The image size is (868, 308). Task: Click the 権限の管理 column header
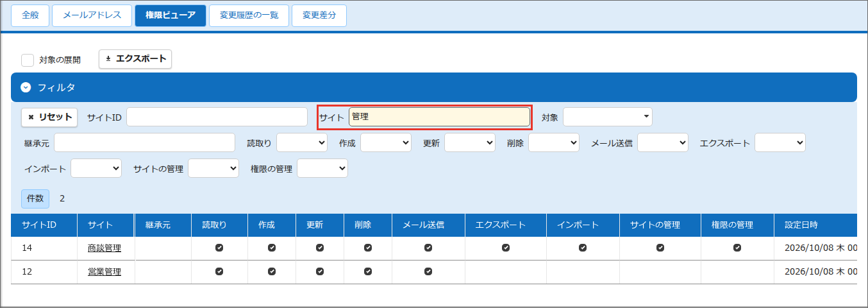pos(737,225)
